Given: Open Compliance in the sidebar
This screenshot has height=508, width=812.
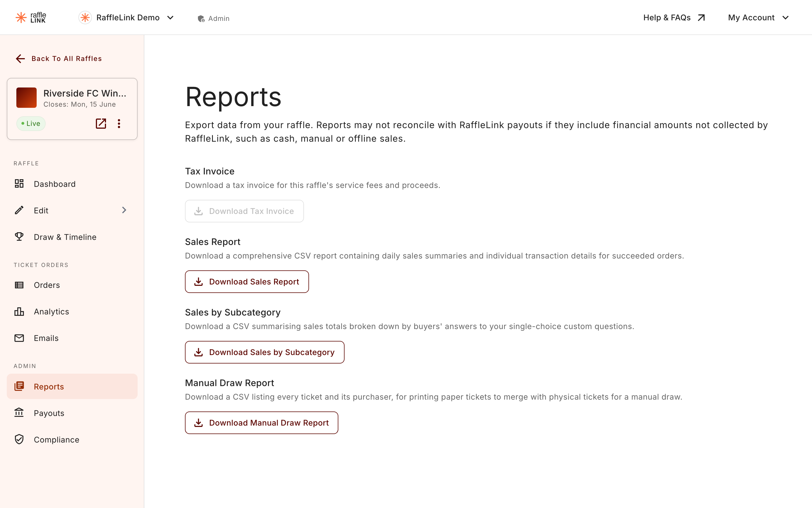Looking at the screenshot, I should point(72,439).
